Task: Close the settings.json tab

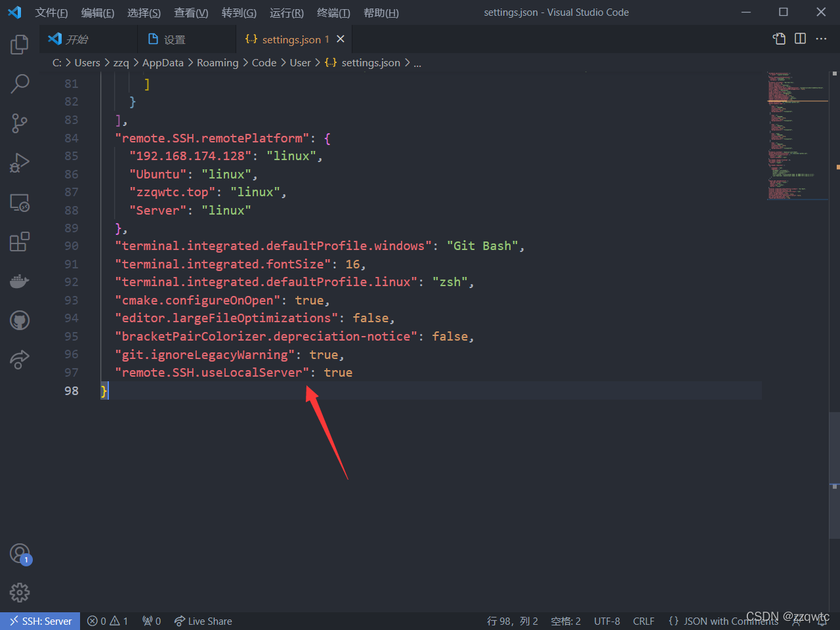Action: pyautogui.click(x=341, y=39)
